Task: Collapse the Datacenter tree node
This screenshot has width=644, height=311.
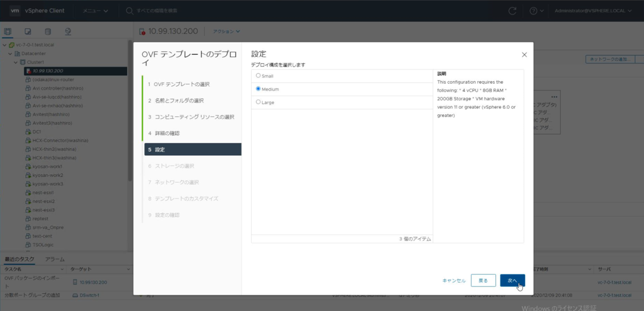Action: pos(10,53)
